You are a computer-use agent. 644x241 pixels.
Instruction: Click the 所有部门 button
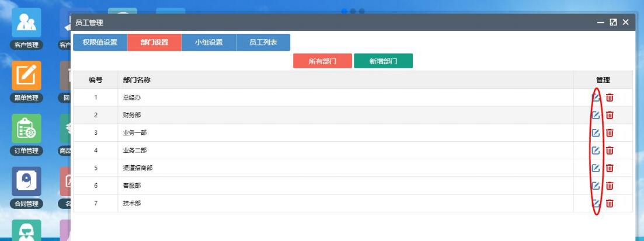click(322, 61)
